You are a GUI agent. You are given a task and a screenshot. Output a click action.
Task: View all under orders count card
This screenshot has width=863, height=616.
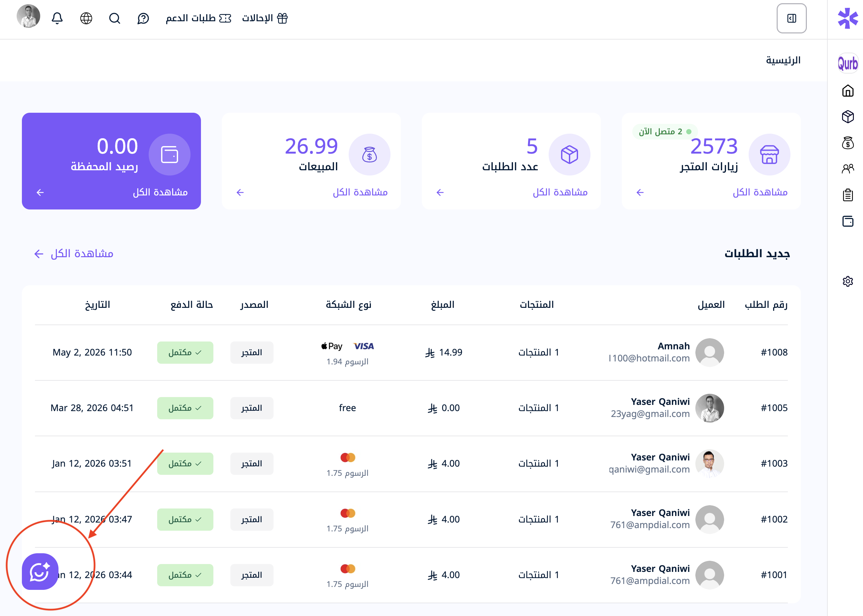point(560,192)
